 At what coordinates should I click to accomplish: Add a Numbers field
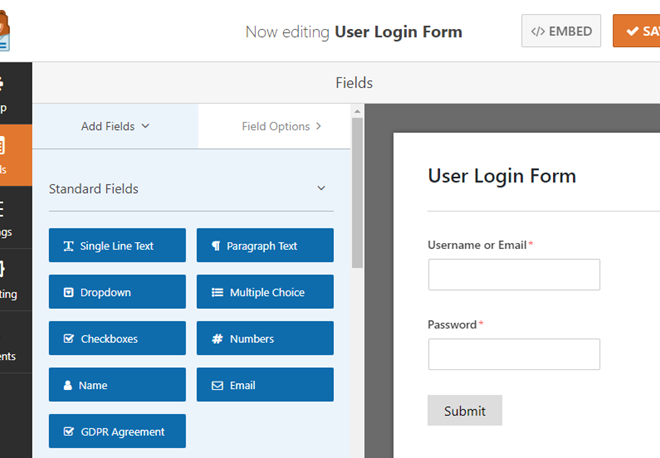[x=265, y=338]
